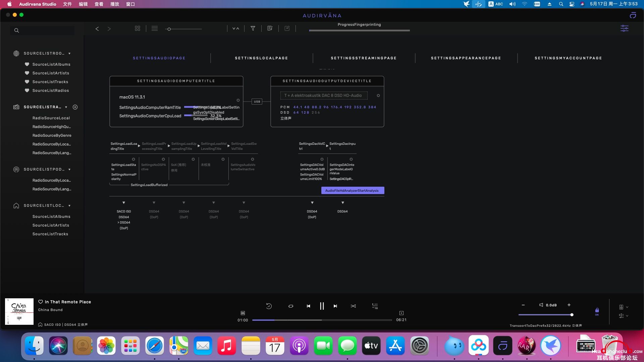
Task: Mute using the speaker icon
Action: (x=541, y=305)
